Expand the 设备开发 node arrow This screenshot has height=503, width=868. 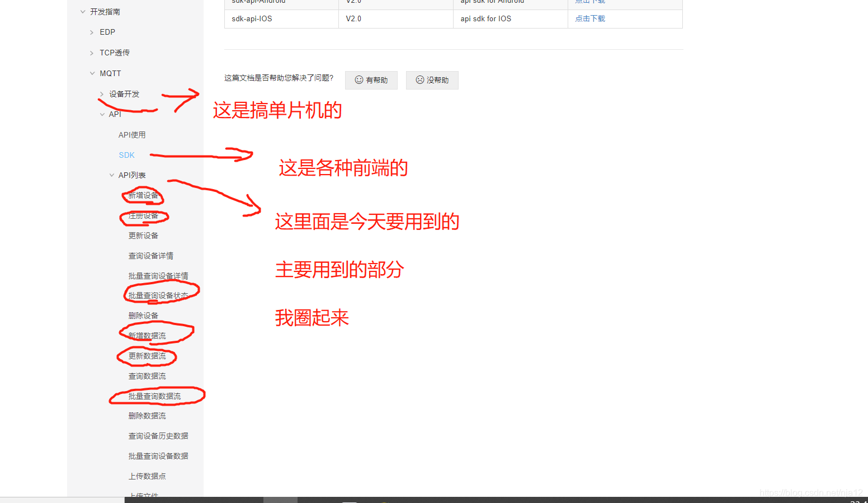pos(102,94)
